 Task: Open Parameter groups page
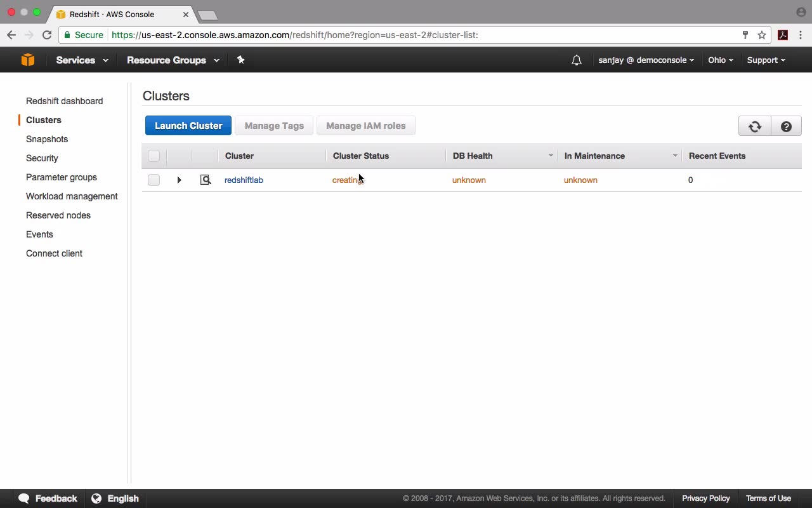click(x=62, y=177)
